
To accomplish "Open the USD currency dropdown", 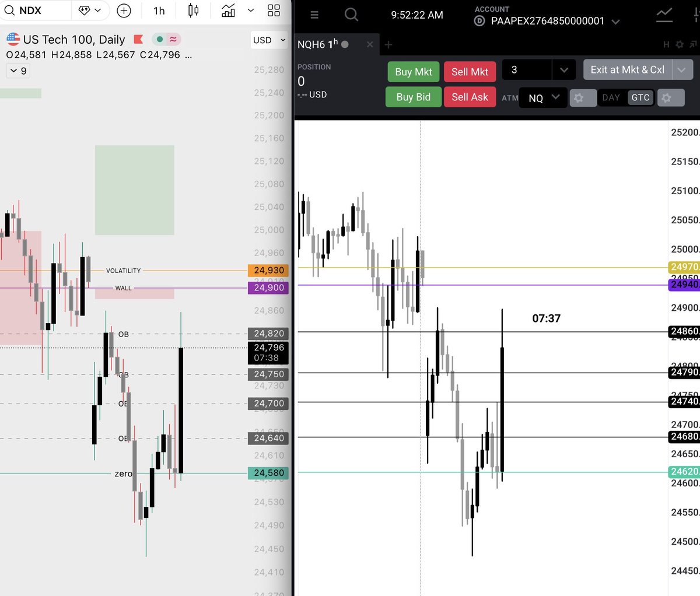I will pyautogui.click(x=269, y=40).
